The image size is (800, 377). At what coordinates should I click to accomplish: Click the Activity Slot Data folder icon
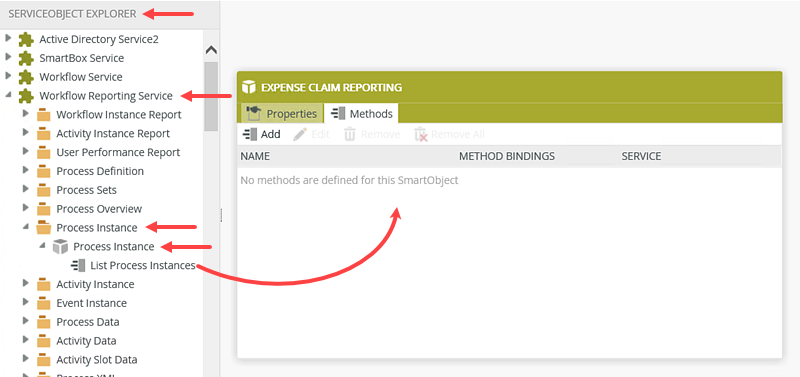44,360
